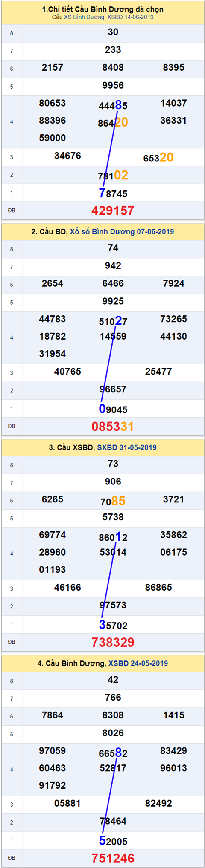Click the heading '1.Chi tiết Cầu Bình Dương đã chọn'
Viewport: 205px width, 868px height.
(102, 9)
